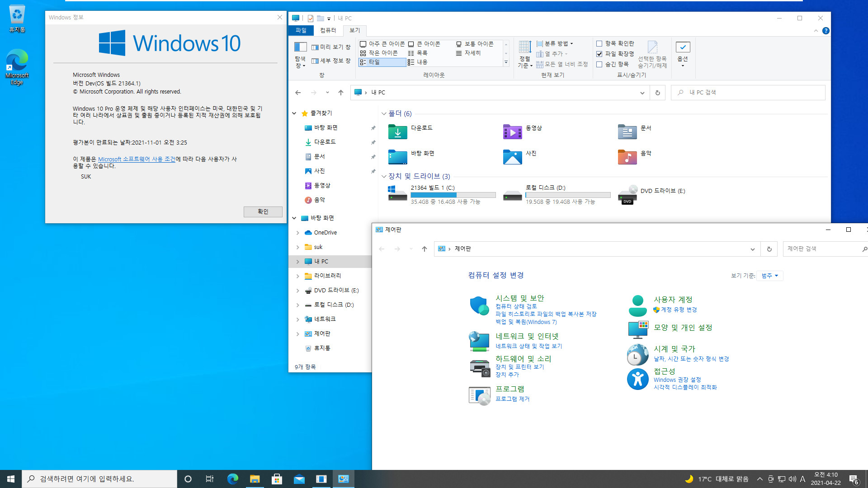The width and height of the screenshot is (868, 488).
Task: Open Microsoft 소프트웨어 사용 조건 link
Action: click(x=137, y=159)
